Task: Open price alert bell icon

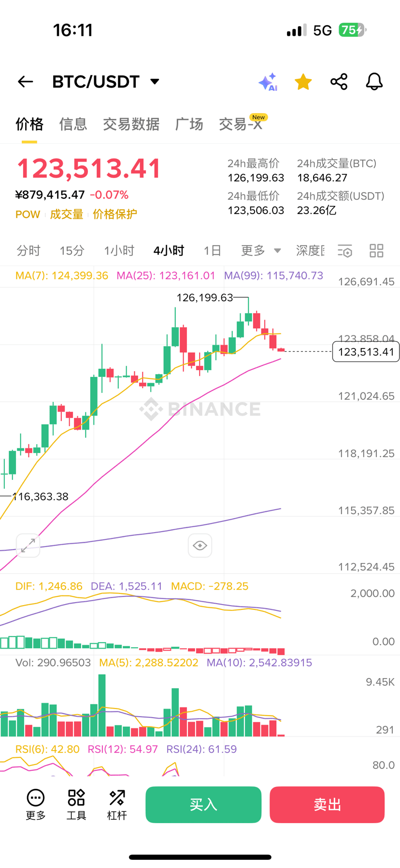Action: (x=374, y=82)
